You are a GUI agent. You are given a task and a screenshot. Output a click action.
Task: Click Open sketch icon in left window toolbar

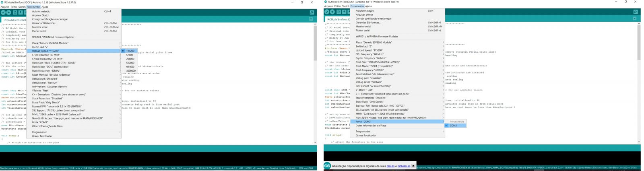(x=21, y=12)
